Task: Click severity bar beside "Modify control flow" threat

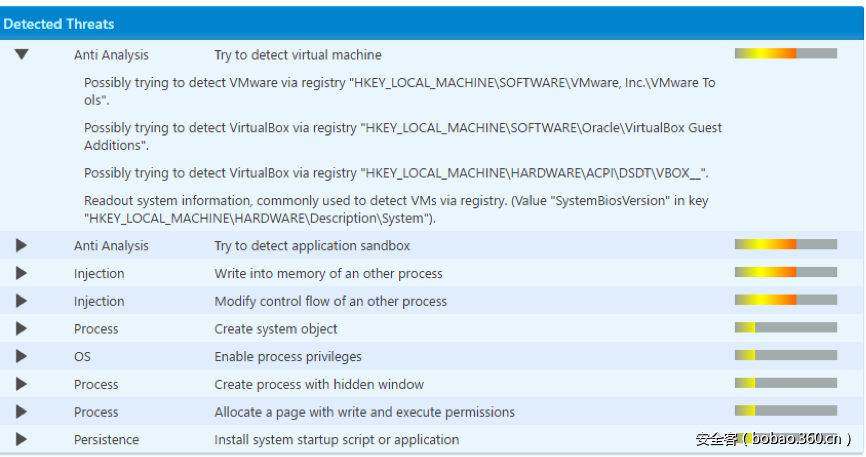Action: point(785,300)
